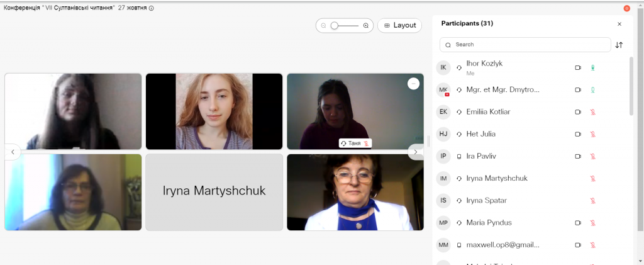Click the zoom out magnifier icon
This screenshot has height=265, width=644.
click(x=323, y=25)
